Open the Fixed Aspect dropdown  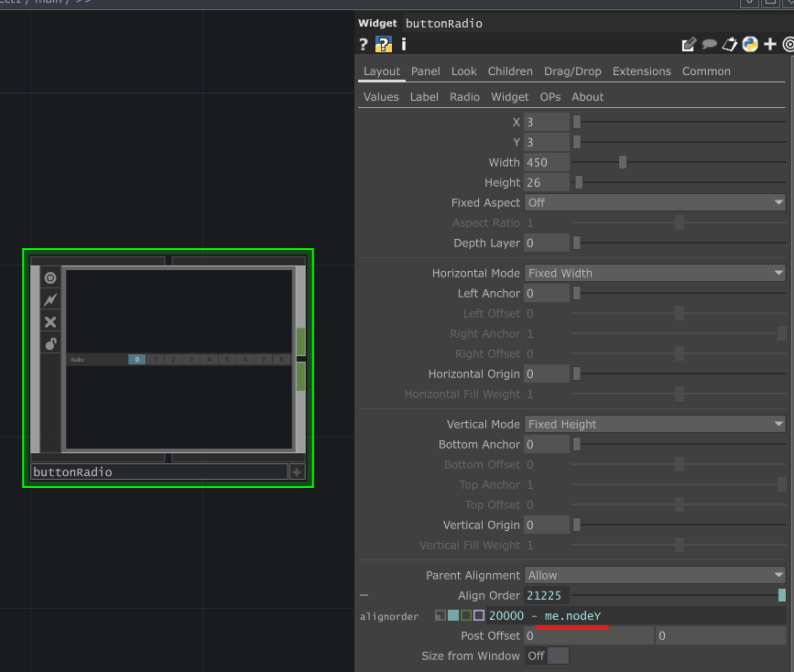[x=655, y=202]
